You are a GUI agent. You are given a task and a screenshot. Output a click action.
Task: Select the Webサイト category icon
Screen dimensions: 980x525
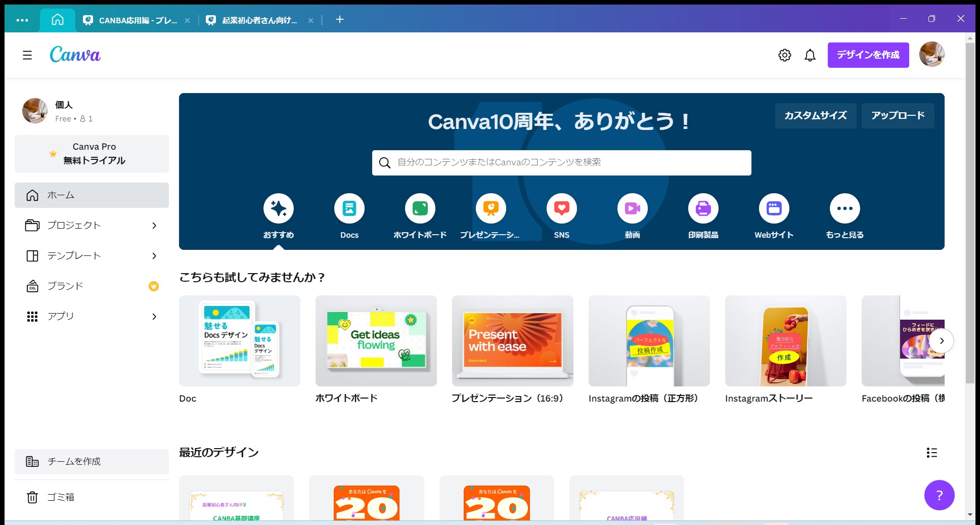(774, 208)
